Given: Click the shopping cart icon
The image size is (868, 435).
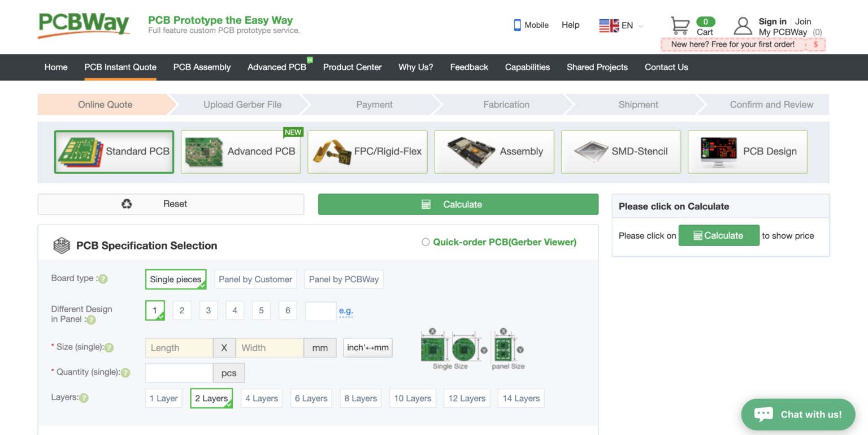Looking at the screenshot, I should pos(680,25).
